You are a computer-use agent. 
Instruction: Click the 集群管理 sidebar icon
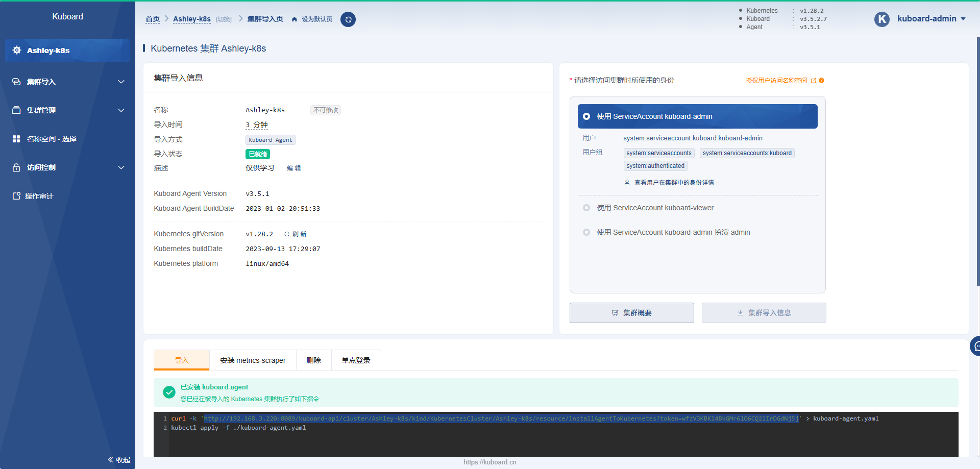click(x=16, y=110)
